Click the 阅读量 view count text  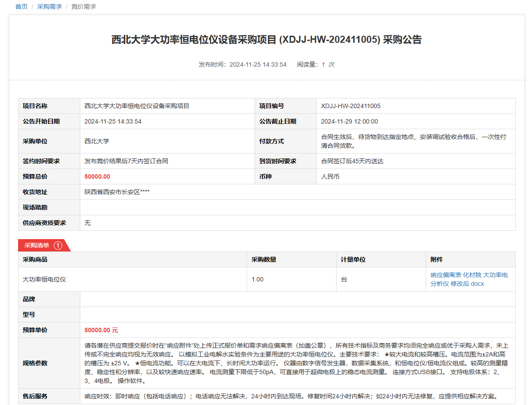click(315, 64)
